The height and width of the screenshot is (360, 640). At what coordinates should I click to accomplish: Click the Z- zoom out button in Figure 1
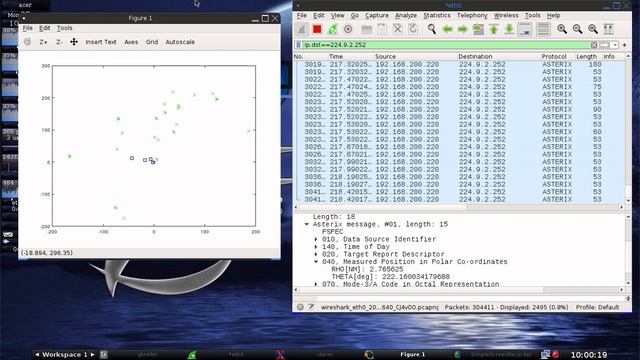tap(59, 42)
